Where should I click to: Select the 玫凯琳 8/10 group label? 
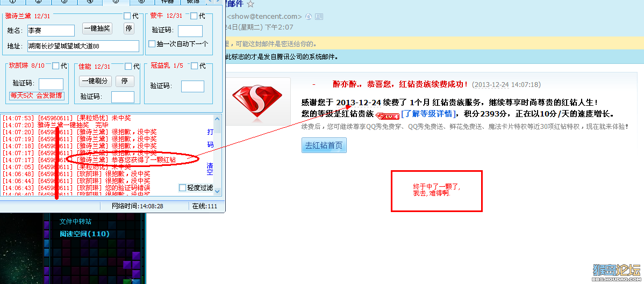click(27, 65)
